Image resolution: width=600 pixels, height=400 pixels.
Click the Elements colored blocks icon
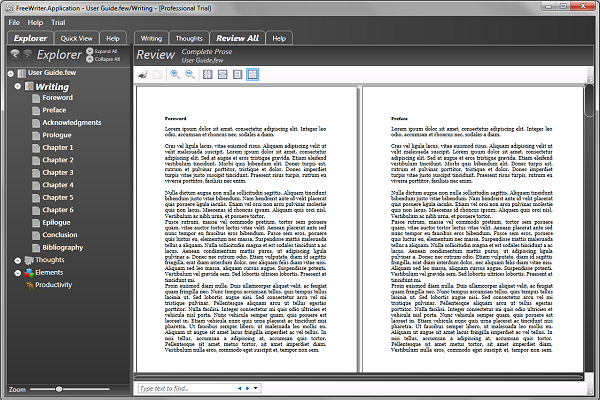[29, 273]
